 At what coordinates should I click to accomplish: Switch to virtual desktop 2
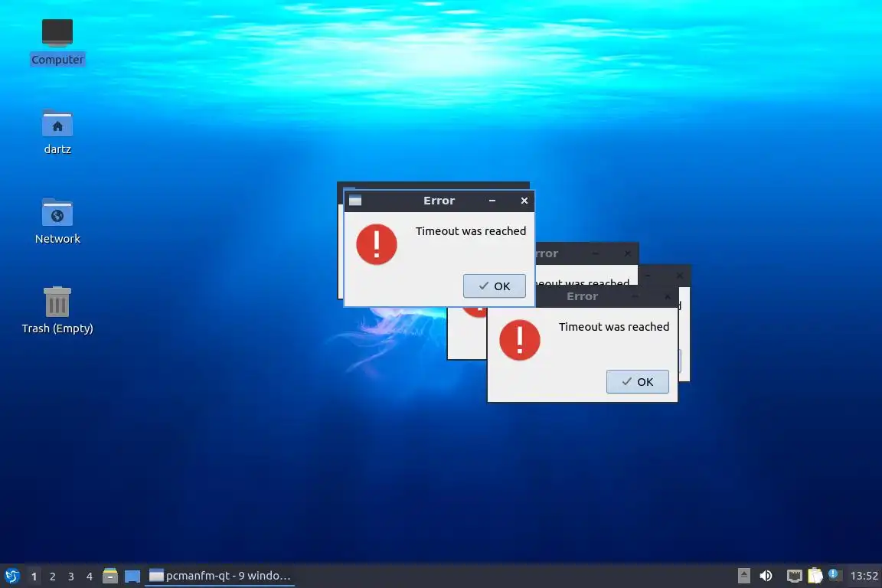pyautogui.click(x=52, y=577)
